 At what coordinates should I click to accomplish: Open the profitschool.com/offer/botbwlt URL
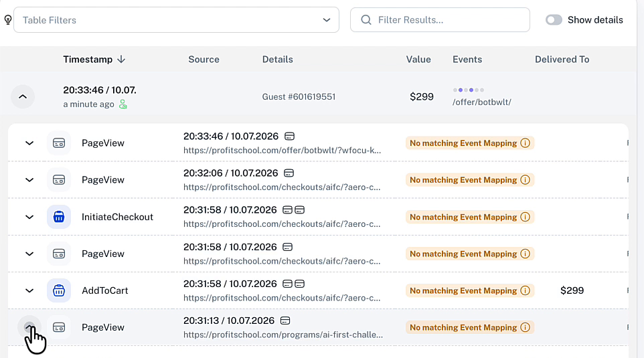tap(282, 151)
